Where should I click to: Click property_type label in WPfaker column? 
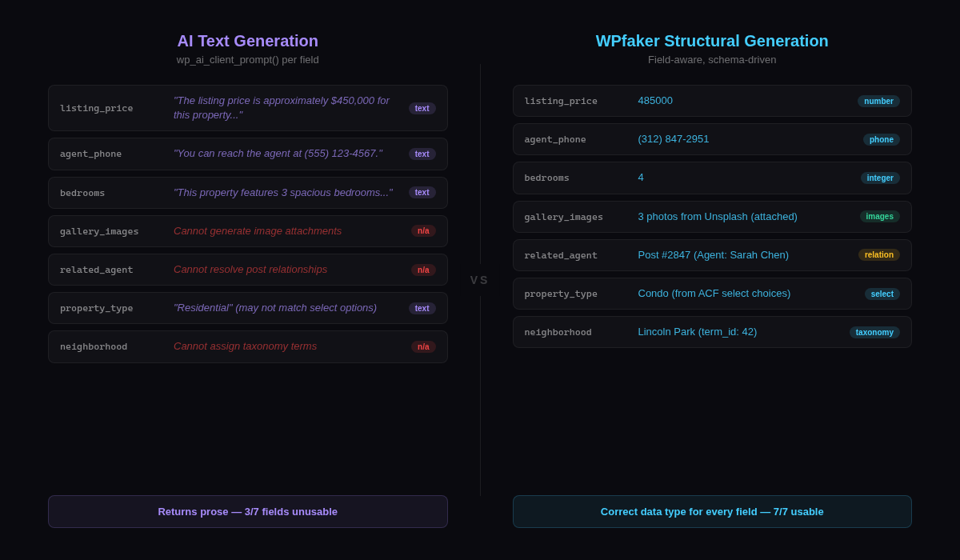pos(561,294)
